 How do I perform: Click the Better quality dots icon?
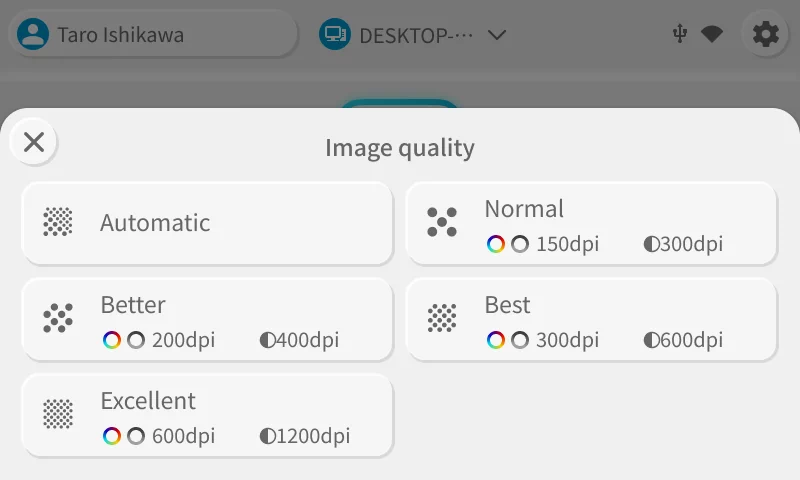tap(58, 318)
